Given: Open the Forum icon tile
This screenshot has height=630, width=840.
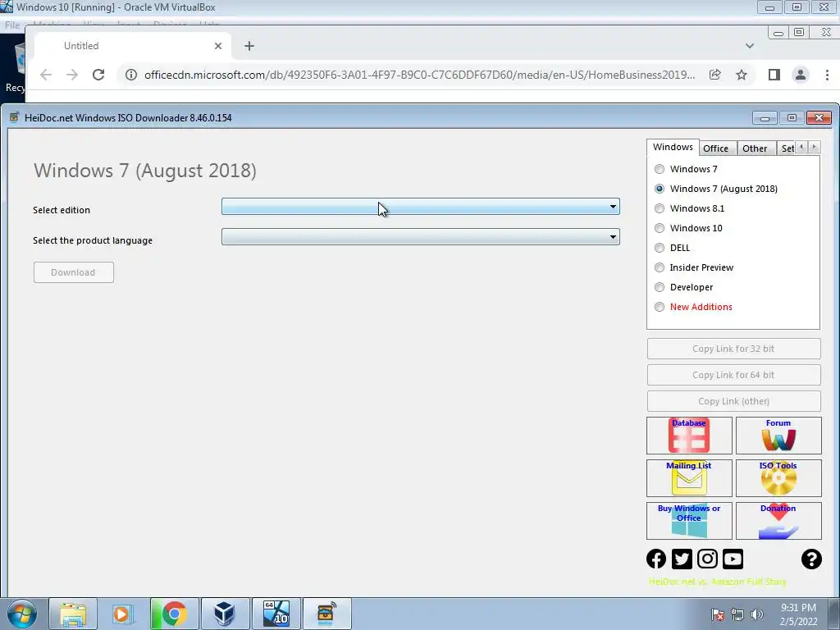Looking at the screenshot, I should click(778, 436).
